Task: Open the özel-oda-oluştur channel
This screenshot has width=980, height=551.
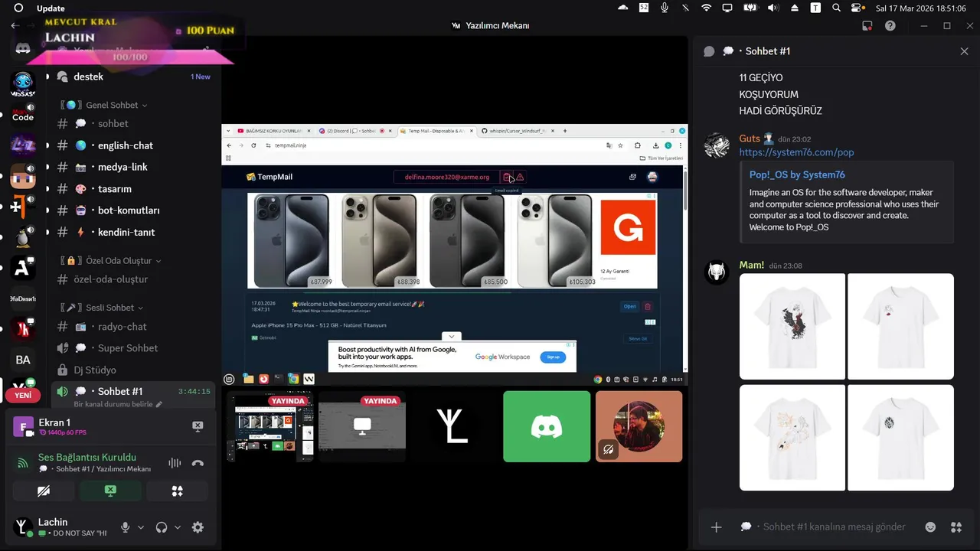Action: [134, 279]
